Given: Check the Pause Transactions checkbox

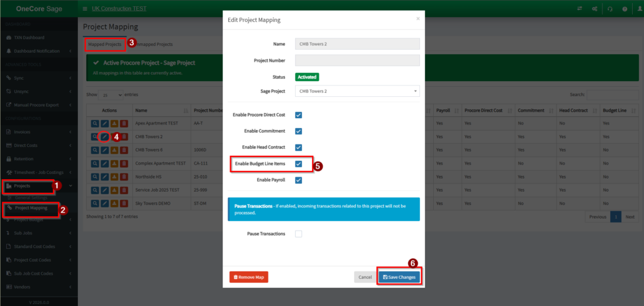Looking at the screenshot, I should (299, 234).
